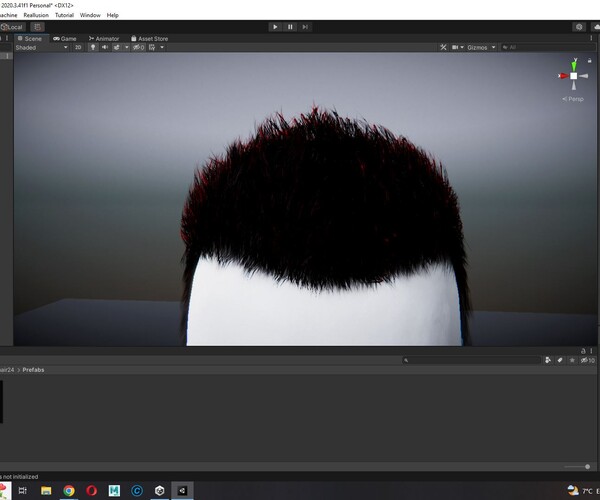Open Unity Hub from the taskbar
This screenshot has height=500, width=600.
coord(160,490)
